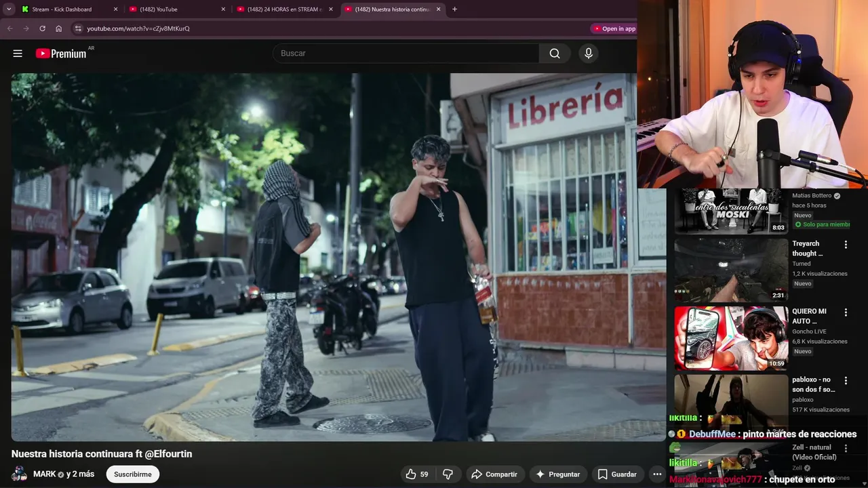Open the QUIERO MI AUTO video thumbnail
This screenshot has height=488, width=868.
731,338
